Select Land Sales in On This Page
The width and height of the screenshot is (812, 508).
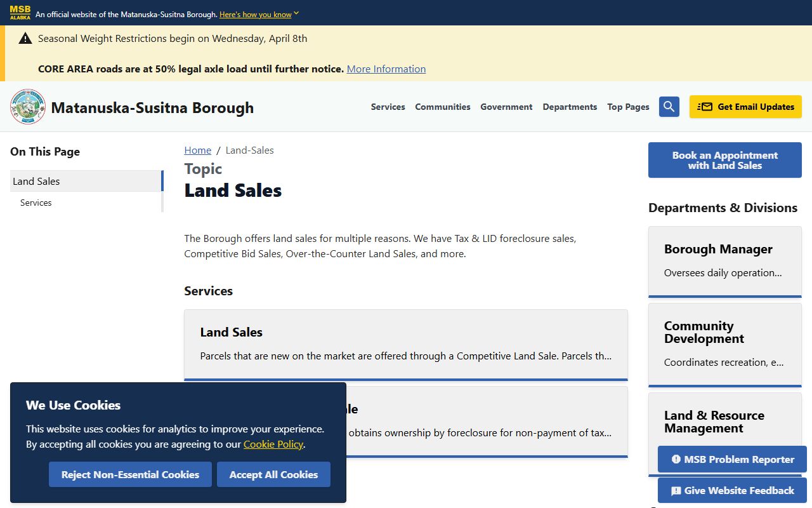tap(86, 181)
